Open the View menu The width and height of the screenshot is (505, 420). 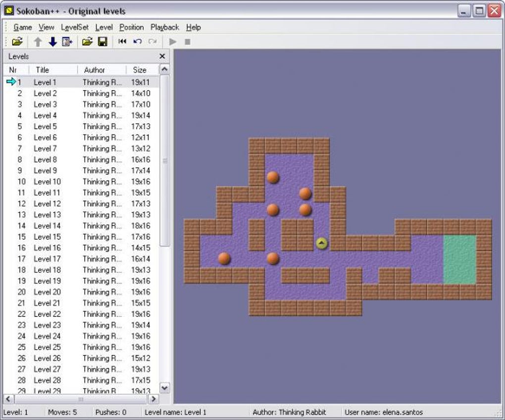click(47, 27)
